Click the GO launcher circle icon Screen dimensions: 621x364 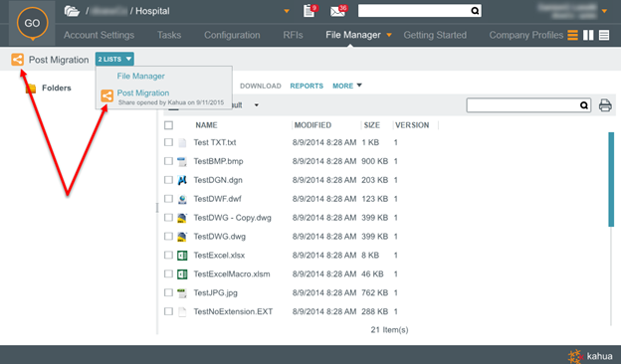pos(32,23)
